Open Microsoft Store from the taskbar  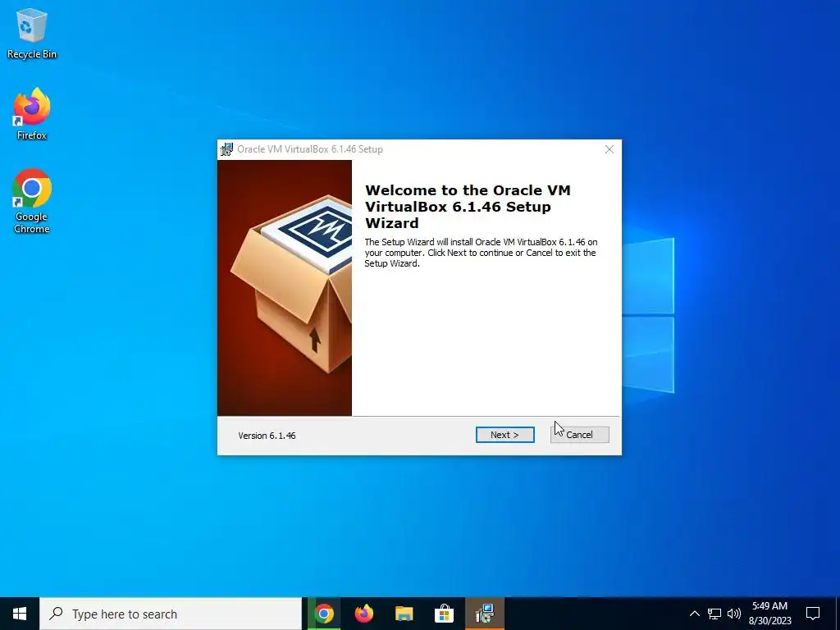[x=444, y=614]
